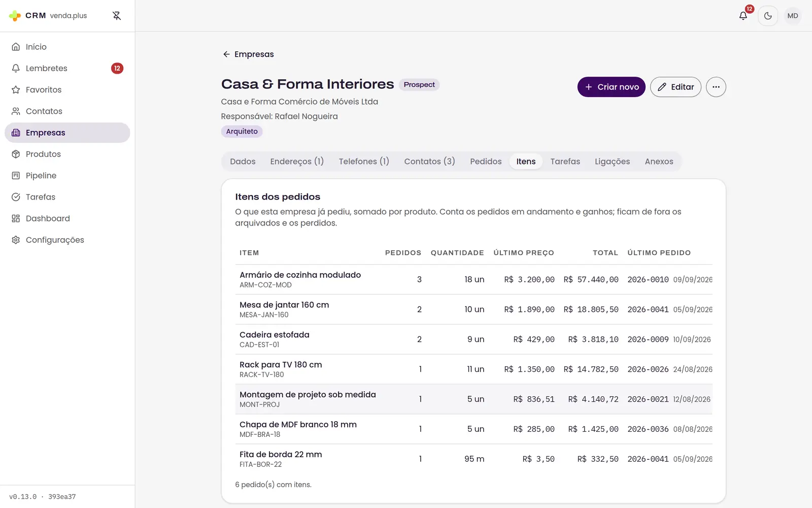
Task: Click Responsável: Rafael Nogueira text
Action: (x=279, y=116)
